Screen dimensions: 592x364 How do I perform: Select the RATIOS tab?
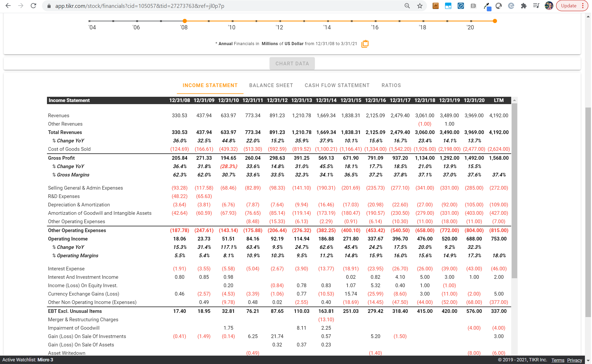[x=391, y=85]
